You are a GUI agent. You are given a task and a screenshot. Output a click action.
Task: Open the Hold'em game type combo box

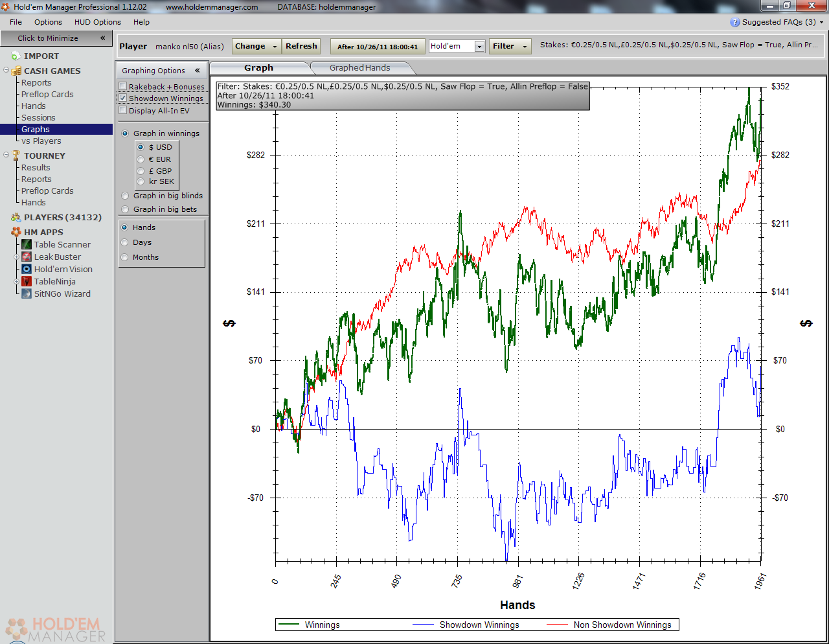[457, 46]
